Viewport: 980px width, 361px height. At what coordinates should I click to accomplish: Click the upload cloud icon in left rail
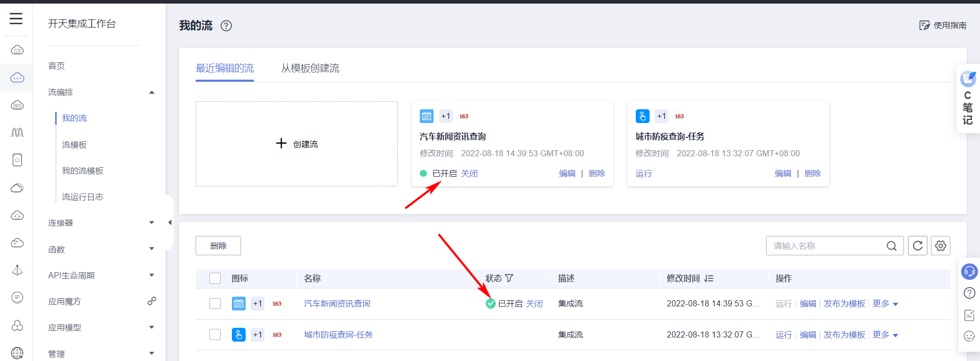pos(17,215)
